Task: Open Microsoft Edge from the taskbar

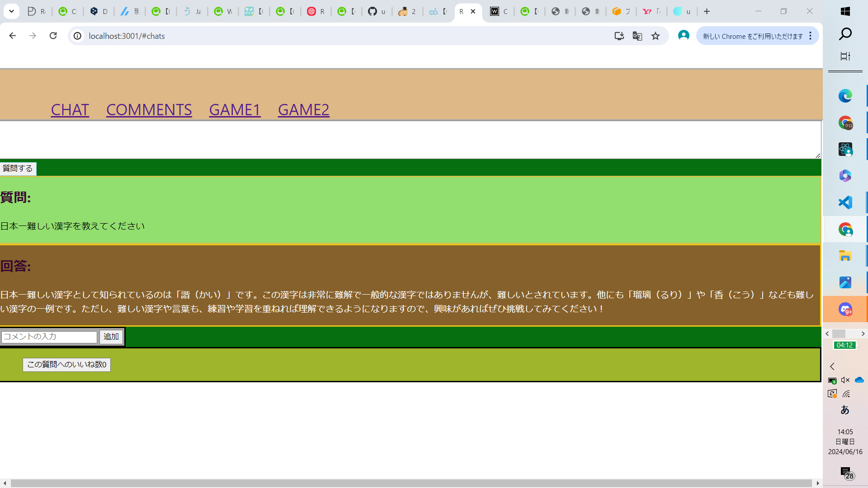Action: 845,96
